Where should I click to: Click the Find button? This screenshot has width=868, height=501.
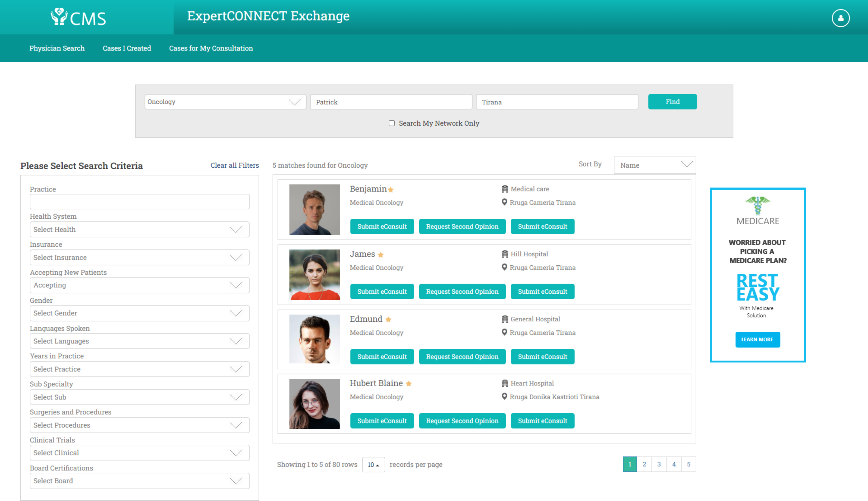click(x=673, y=101)
